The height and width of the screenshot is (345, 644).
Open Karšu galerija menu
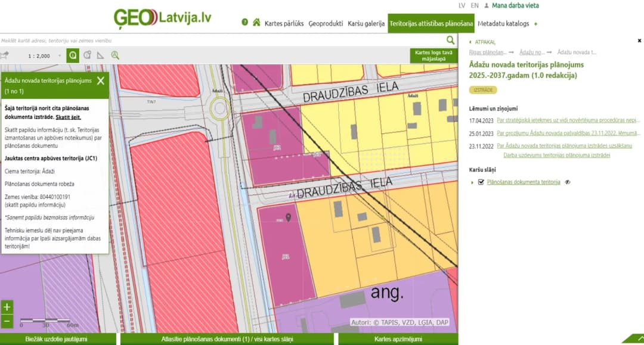click(x=366, y=23)
